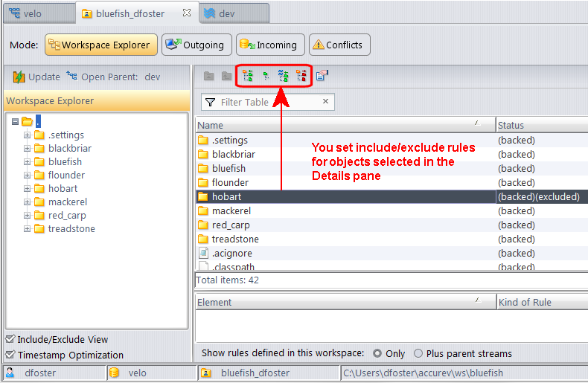Open the Conflicts mode

point(339,45)
